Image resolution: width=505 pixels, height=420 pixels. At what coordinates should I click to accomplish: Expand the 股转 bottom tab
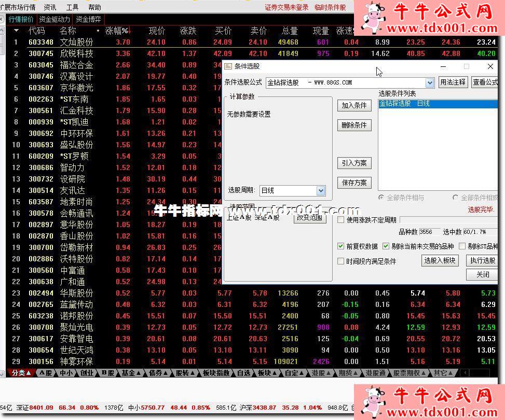tap(185, 373)
